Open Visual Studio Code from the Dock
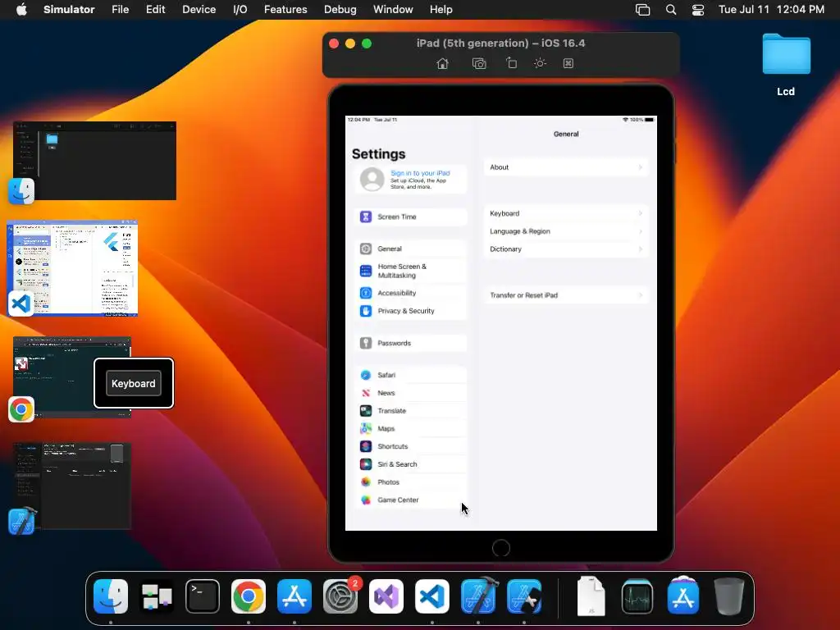 431,596
